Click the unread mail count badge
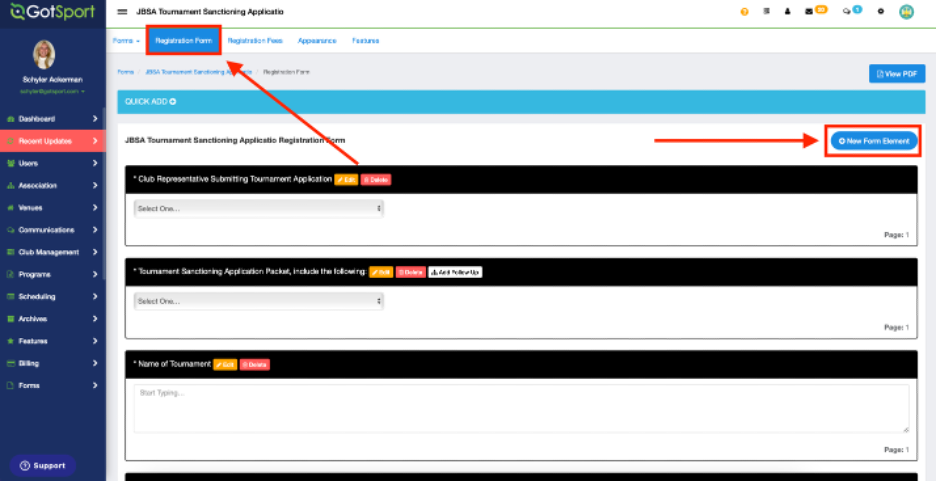Image resolution: width=936 pixels, height=482 pixels. pos(821,9)
